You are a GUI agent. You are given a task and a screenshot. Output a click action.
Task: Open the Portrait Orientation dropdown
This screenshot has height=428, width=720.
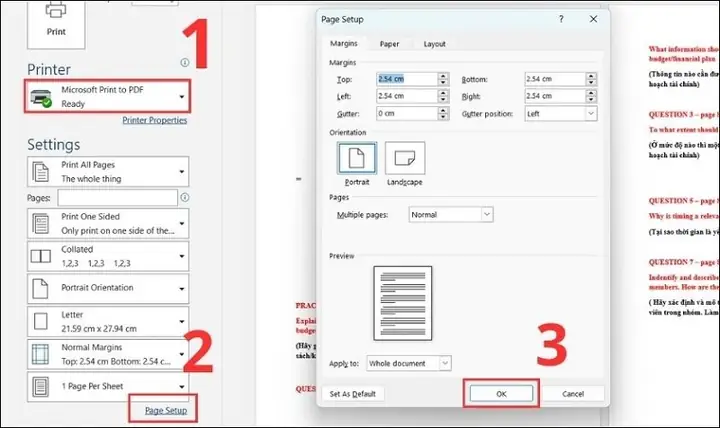pyautogui.click(x=108, y=288)
